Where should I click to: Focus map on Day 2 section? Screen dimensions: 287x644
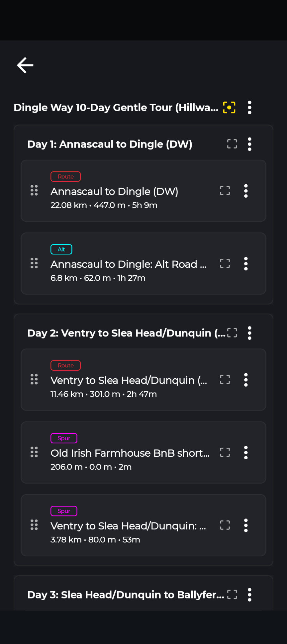(232, 333)
